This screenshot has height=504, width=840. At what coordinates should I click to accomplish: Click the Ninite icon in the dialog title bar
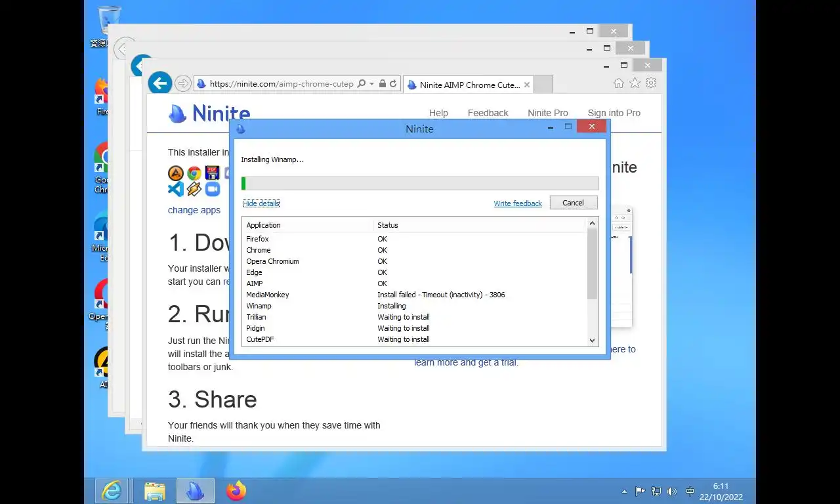pos(240,129)
